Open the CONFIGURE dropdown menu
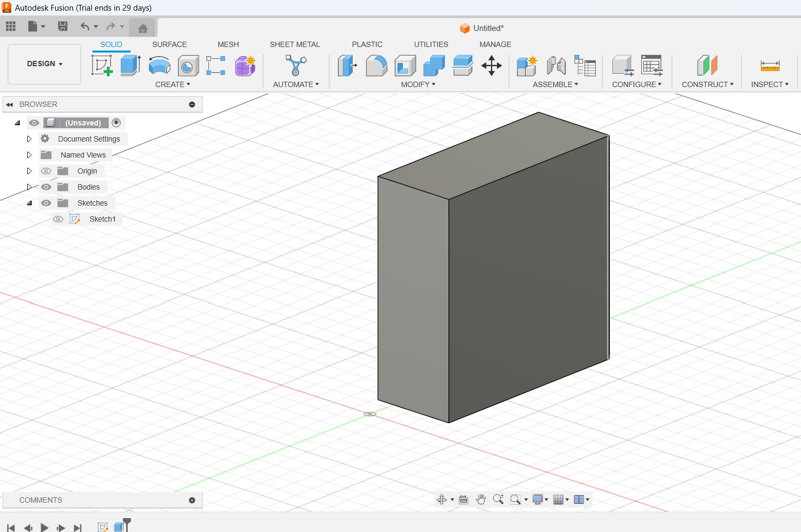The width and height of the screenshot is (801, 532). 636,84
